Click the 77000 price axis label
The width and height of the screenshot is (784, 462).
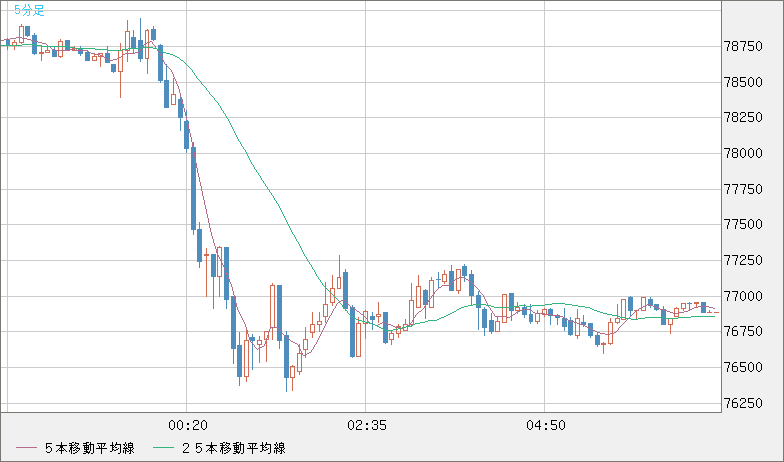(x=744, y=297)
